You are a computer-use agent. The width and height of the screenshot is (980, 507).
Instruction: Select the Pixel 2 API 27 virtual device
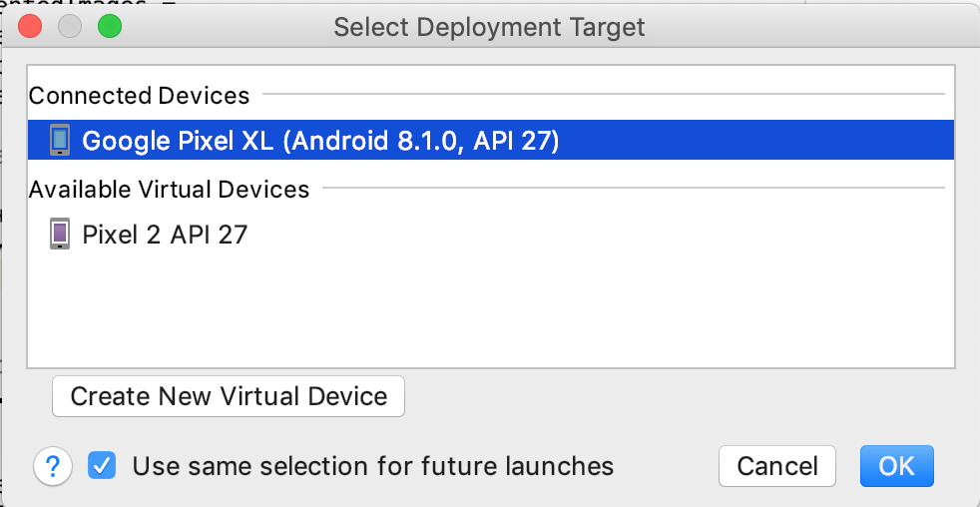(x=165, y=235)
